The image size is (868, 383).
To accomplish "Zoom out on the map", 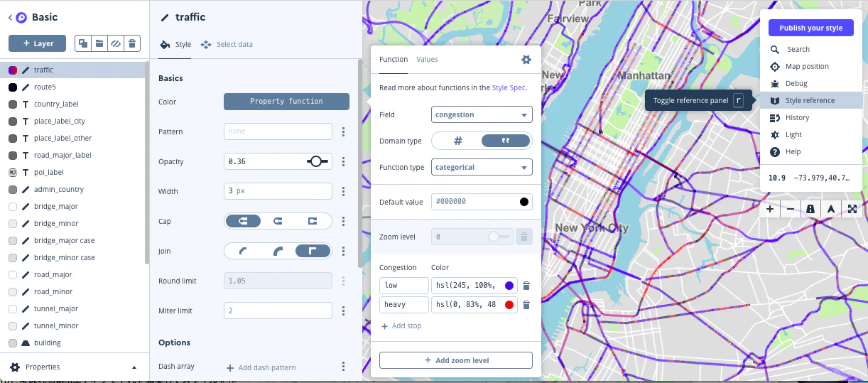I will [791, 209].
